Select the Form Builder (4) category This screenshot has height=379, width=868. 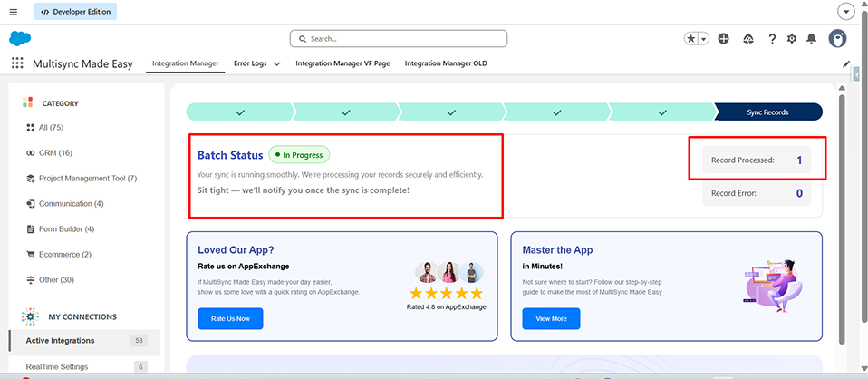[66, 228]
